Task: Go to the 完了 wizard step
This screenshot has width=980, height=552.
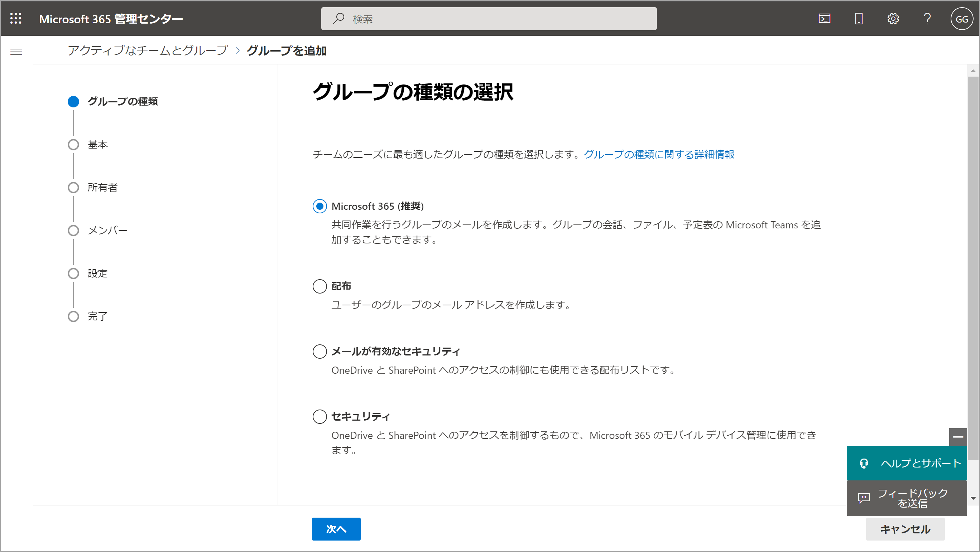Action: coord(88,316)
